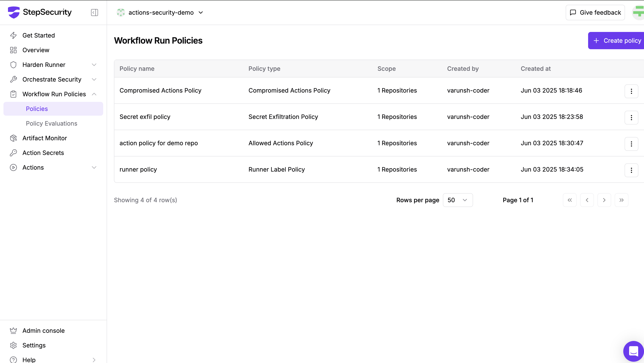Open kebab menu for Secret exfil policy
The height and width of the screenshot is (363, 644).
[631, 117]
